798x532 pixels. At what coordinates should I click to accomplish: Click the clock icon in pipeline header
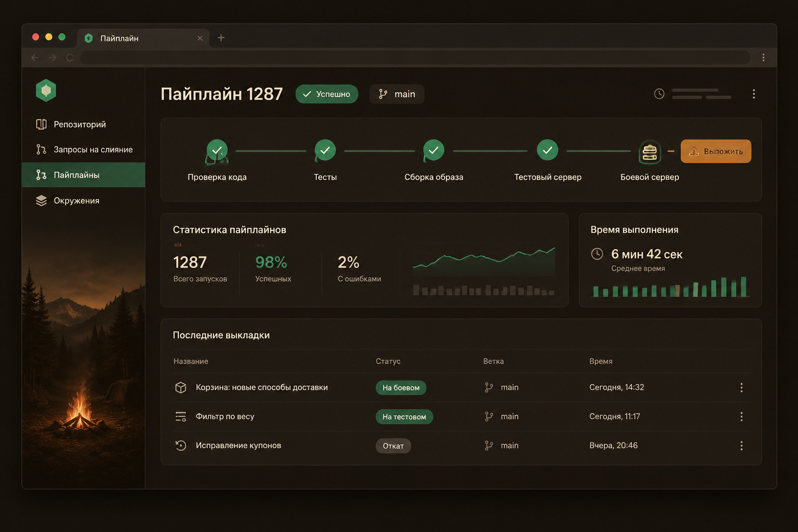[x=659, y=94]
